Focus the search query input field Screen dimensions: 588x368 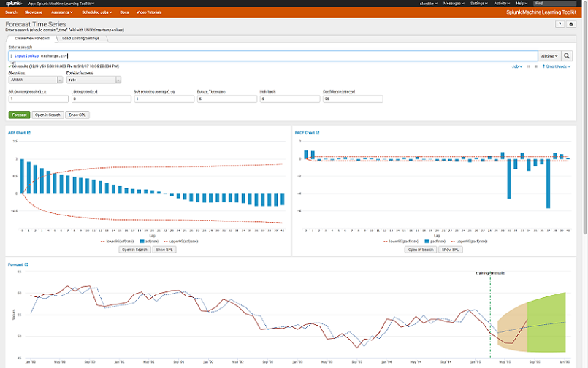click(x=273, y=55)
